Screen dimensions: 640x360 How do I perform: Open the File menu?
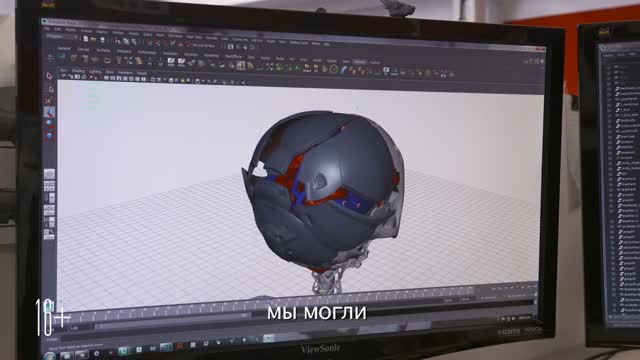(x=47, y=29)
